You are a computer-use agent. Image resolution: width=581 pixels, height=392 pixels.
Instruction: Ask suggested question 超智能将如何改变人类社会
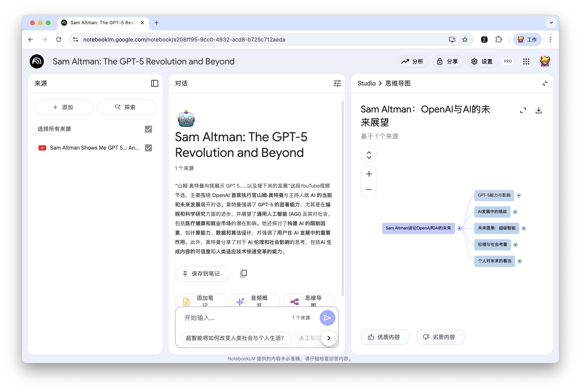pyautogui.click(x=236, y=338)
